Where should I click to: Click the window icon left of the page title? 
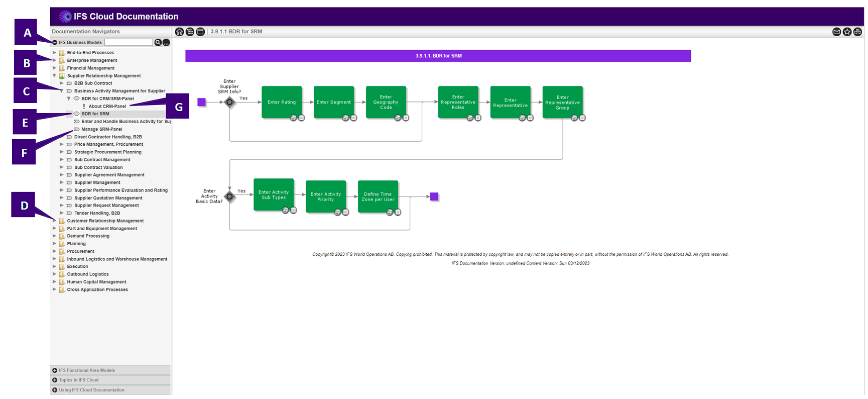pyautogui.click(x=200, y=32)
